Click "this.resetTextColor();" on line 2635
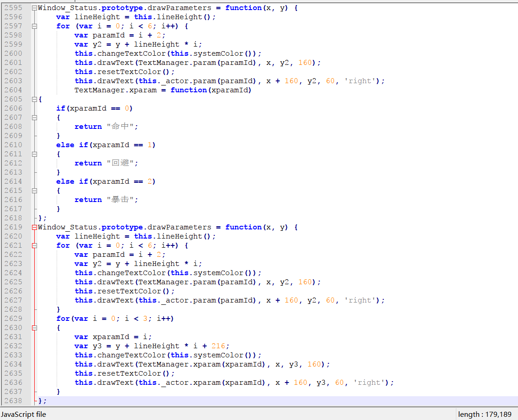Viewport: 518px width, 420px height. click(125, 373)
